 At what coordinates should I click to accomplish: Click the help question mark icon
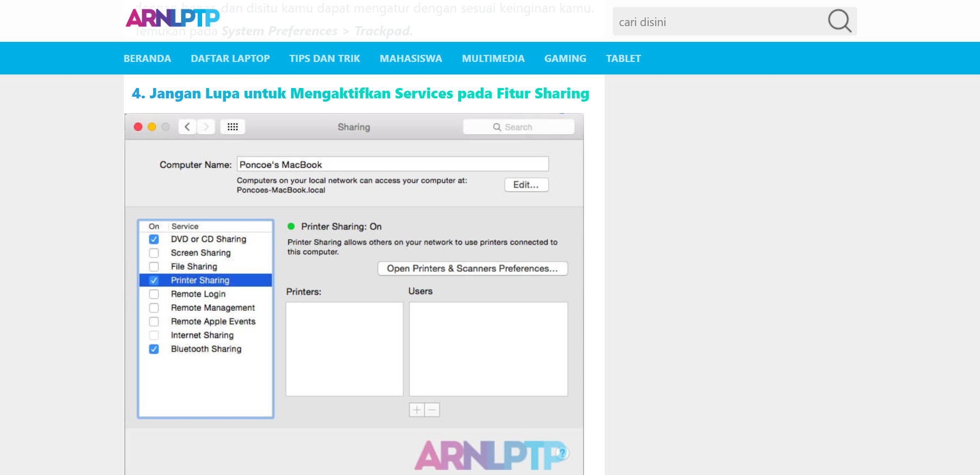(x=562, y=453)
